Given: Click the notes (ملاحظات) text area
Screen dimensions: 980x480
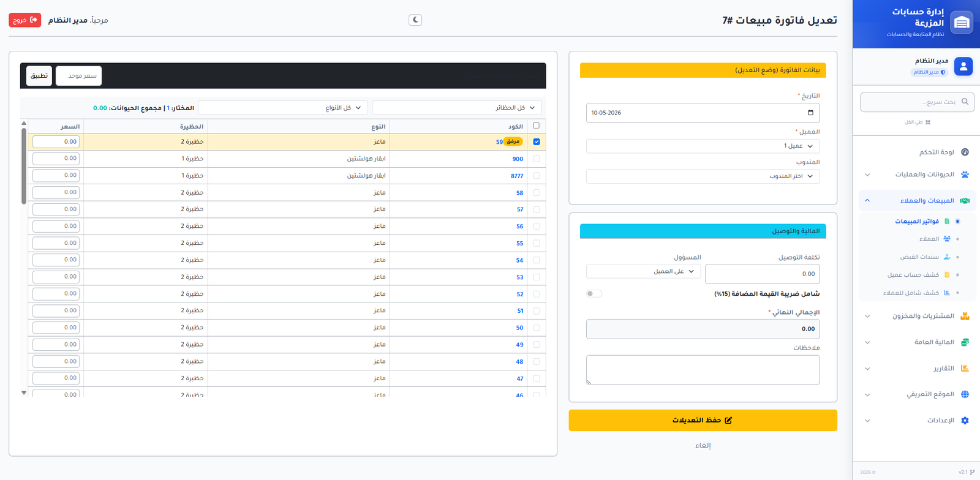Looking at the screenshot, I should click(x=703, y=370).
